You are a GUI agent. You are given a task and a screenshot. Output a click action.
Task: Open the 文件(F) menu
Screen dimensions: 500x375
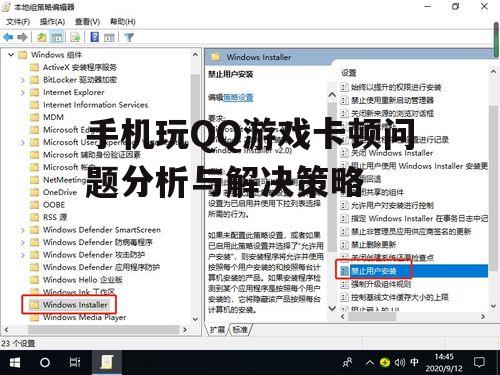pos(18,22)
